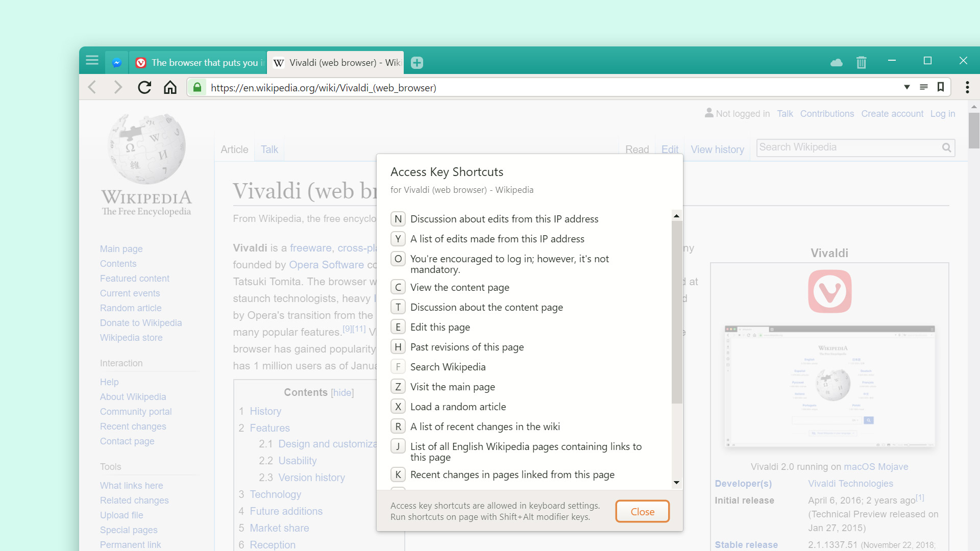Click the trash/delete icon in toolbar
The height and width of the screenshot is (551, 980).
click(x=860, y=62)
